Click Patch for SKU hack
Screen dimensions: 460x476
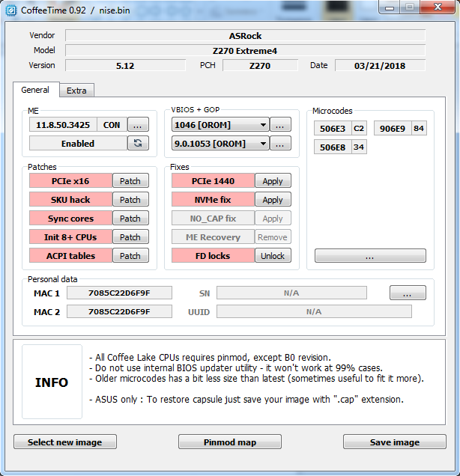pyautogui.click(x=130, y=199)
